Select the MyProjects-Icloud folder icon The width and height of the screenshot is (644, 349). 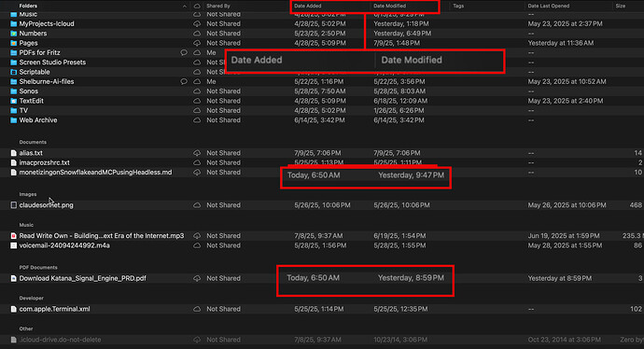pos(14,24)
